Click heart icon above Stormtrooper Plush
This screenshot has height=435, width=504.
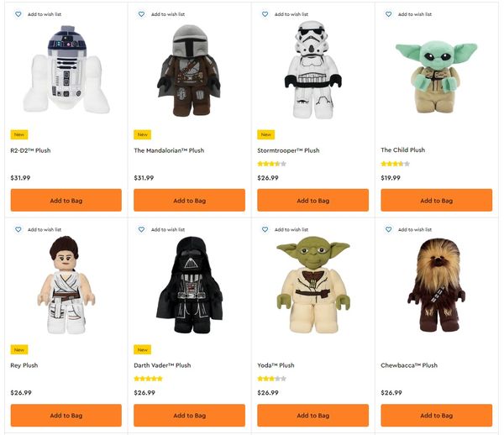[x=265, y=14]
